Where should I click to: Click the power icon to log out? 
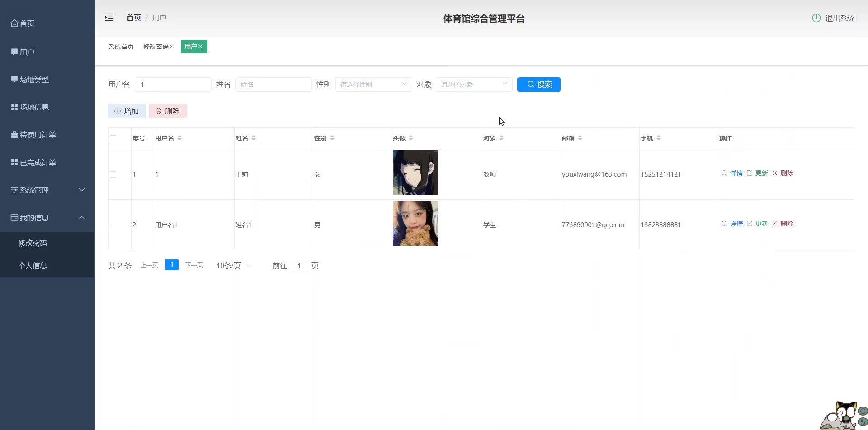(x=816, y=18)
